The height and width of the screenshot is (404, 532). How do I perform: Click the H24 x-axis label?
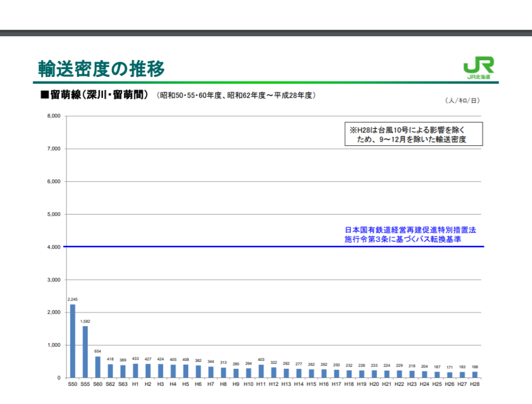[x=424, y=384]
